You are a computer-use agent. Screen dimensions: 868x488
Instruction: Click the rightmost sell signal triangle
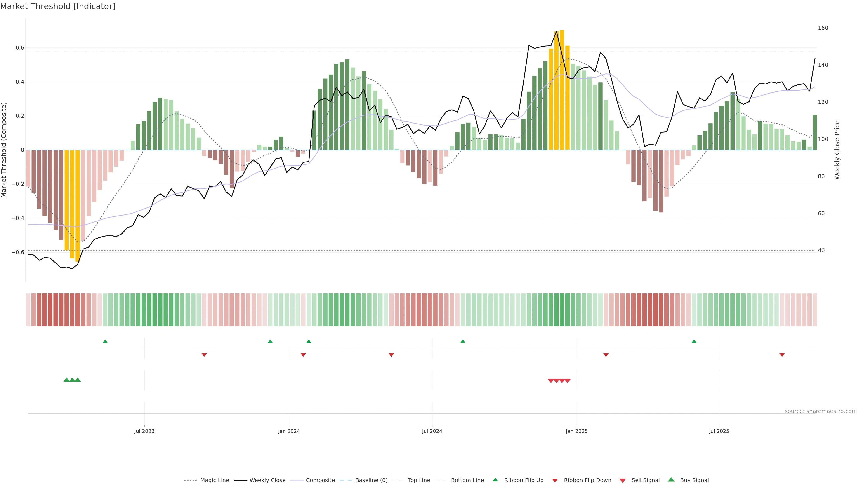point(567,381)
